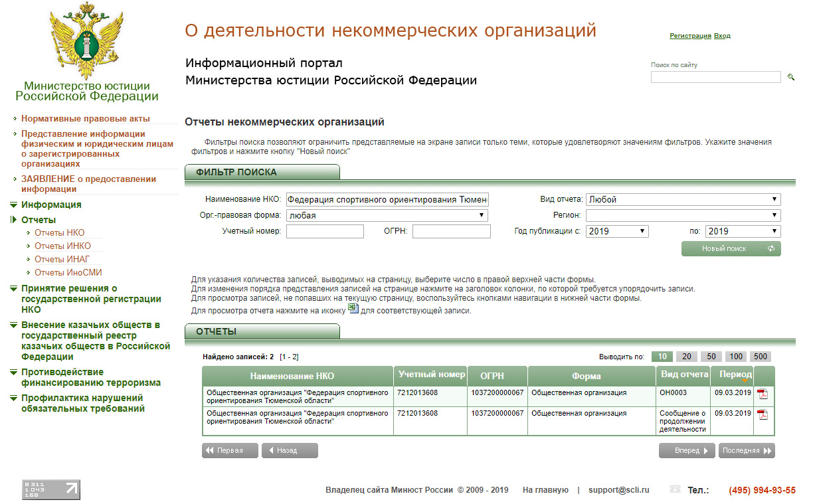Open the Вид отчета dropdown
Image resolution: width=813 pixels, height=504 pixels.
[683, 199]
